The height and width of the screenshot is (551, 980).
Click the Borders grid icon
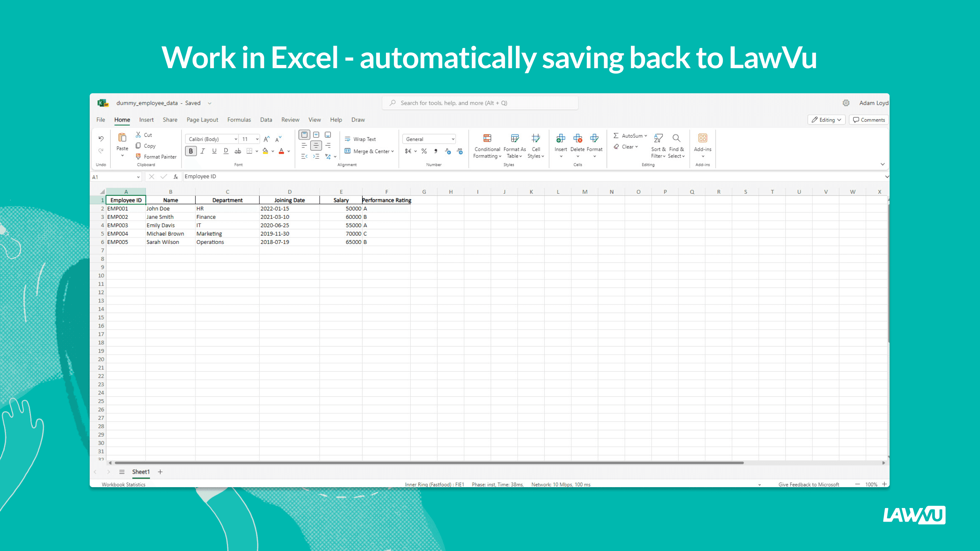tap(250, 151)
